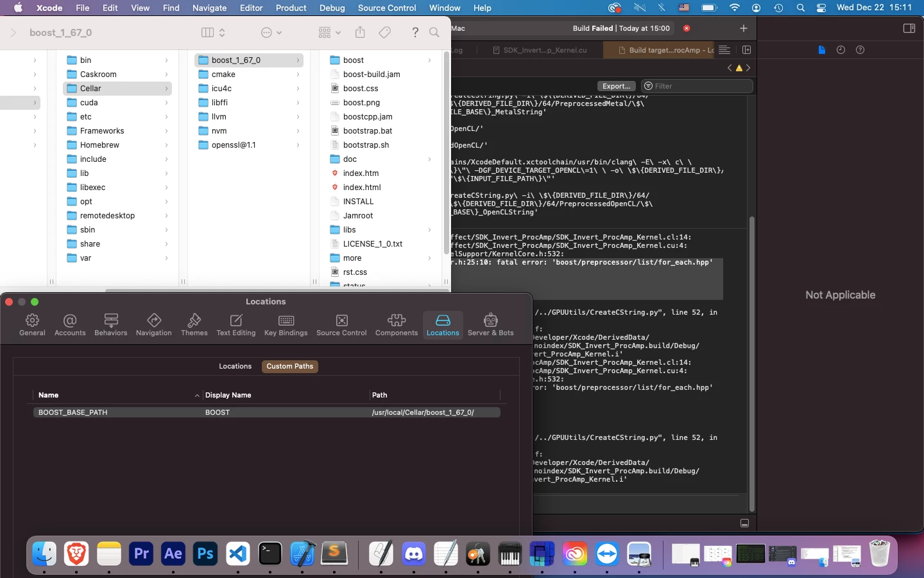The height and width of the screenshot is (578, 924).
Task: Open the Finder action ellipsis dropdown
Action: coord(271,32)
